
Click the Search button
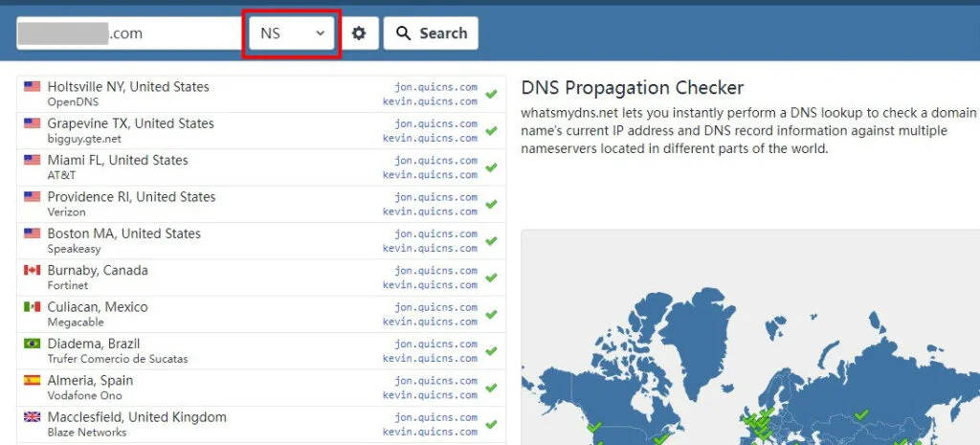click(x=431, y=33)
